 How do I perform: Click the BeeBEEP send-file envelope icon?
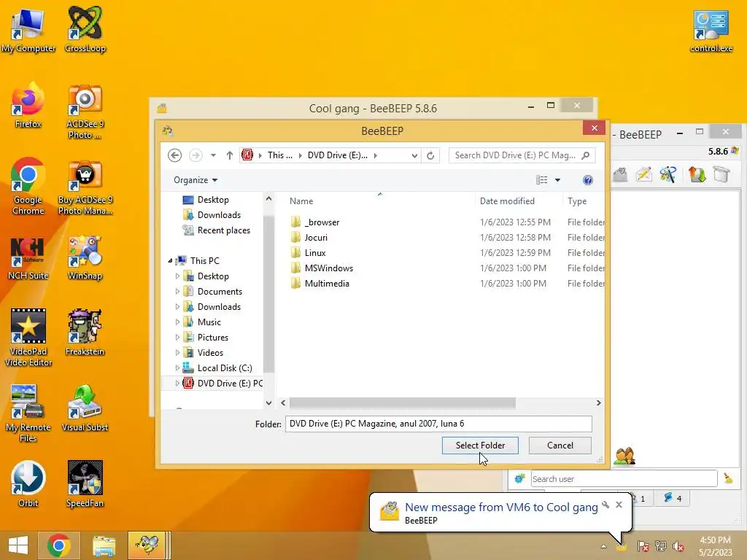coord(620,174)
